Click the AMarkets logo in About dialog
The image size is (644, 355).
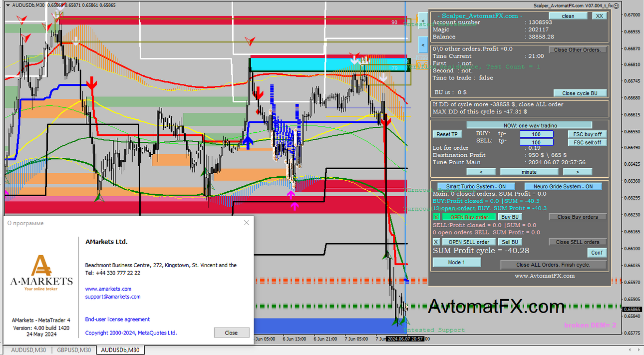click(x=41, y=273)
